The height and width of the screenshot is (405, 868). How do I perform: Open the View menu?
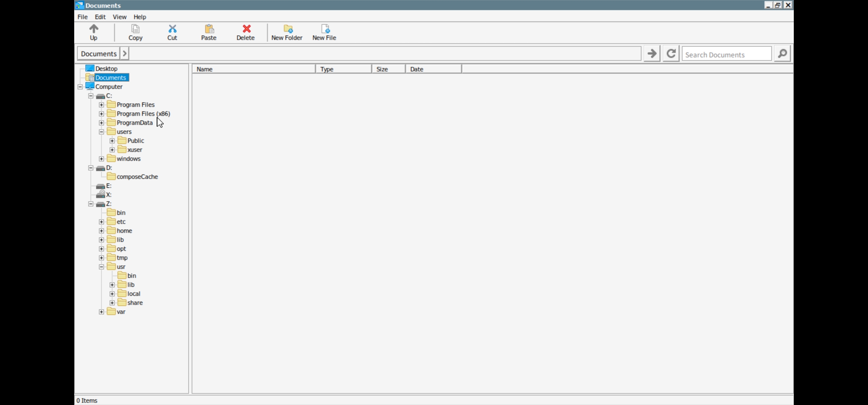120,17
